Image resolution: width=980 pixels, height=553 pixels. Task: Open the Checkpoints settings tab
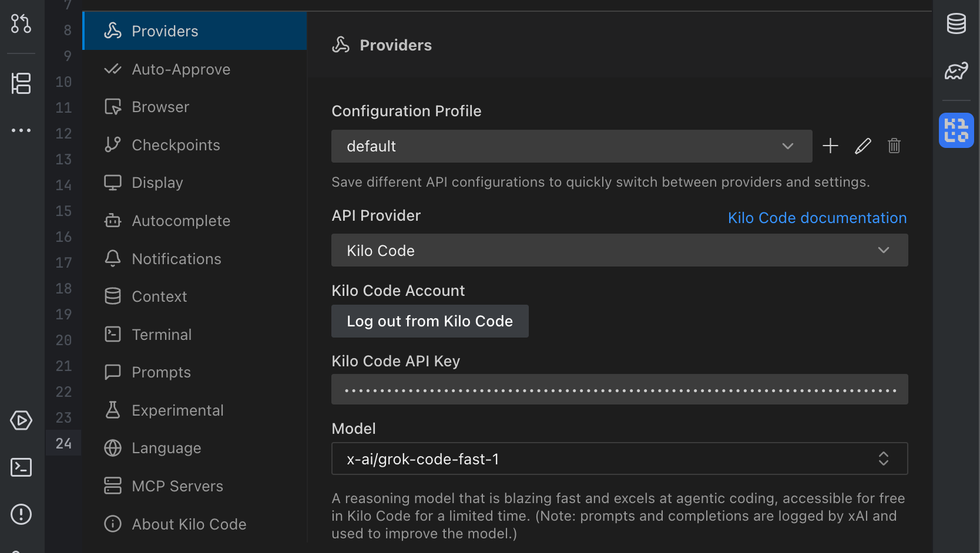point(195,145)
